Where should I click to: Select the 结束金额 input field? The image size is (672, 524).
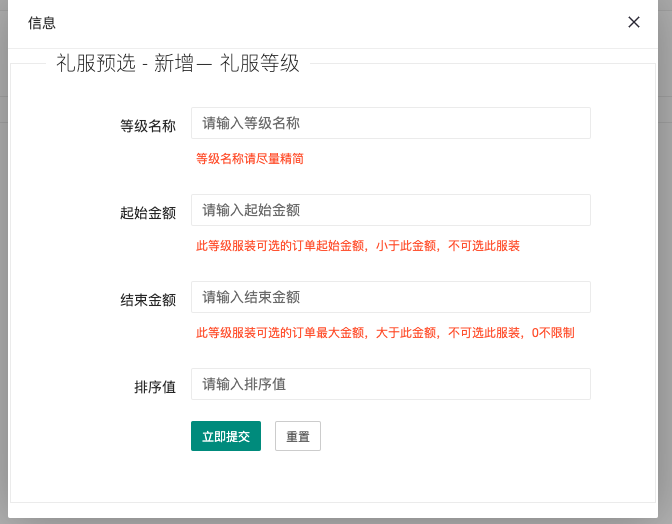tap(390, 297)
